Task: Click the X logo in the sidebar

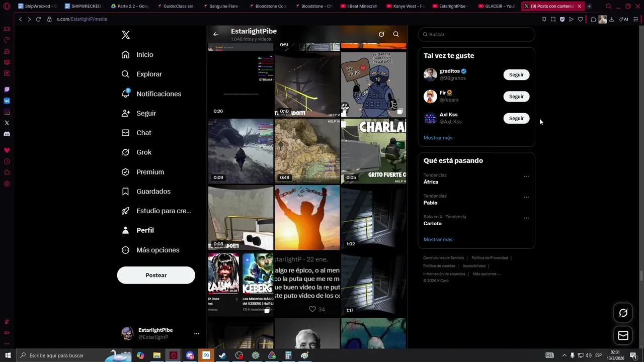Action: [126, 35]
